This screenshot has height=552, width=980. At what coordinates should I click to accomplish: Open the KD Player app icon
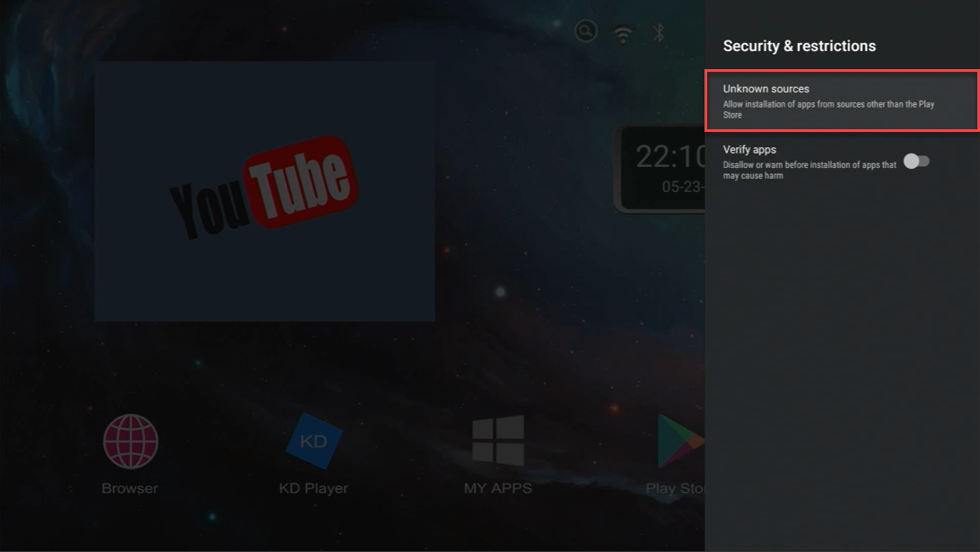314,441
